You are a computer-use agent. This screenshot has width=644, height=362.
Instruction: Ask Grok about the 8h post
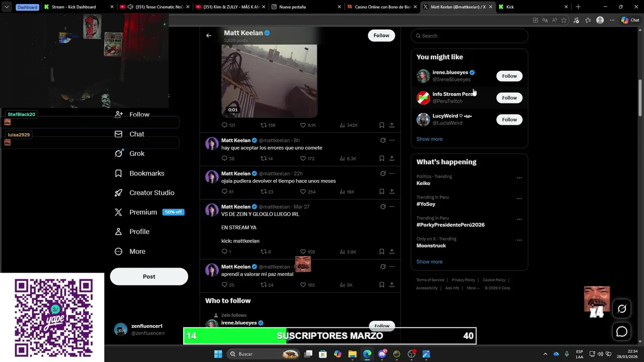coord(383,140)
